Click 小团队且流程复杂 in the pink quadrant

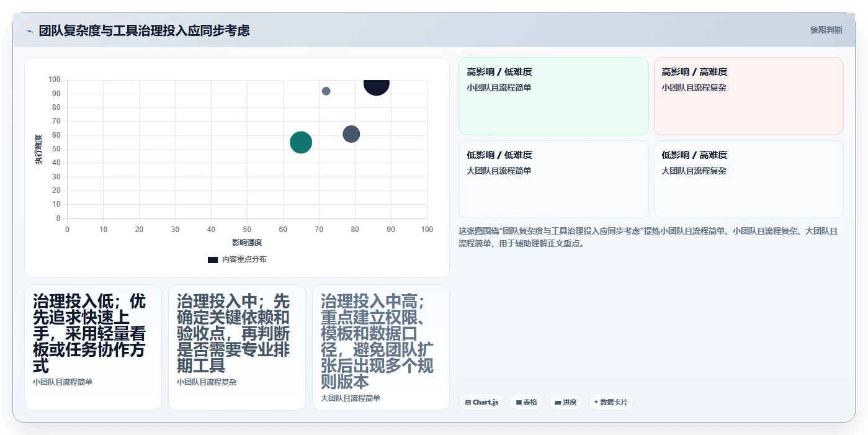tap(694, 87)
